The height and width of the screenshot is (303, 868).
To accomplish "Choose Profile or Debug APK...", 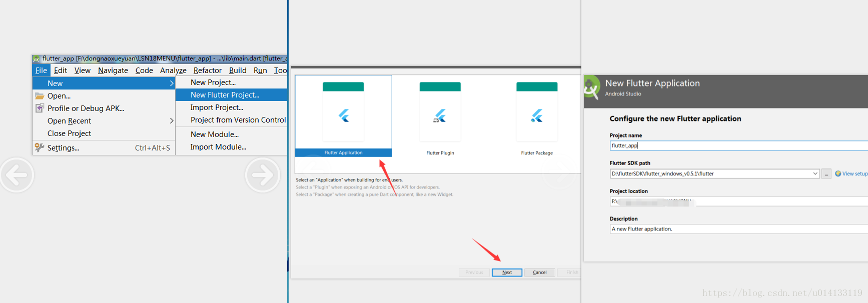I will [x=104, y=108].
